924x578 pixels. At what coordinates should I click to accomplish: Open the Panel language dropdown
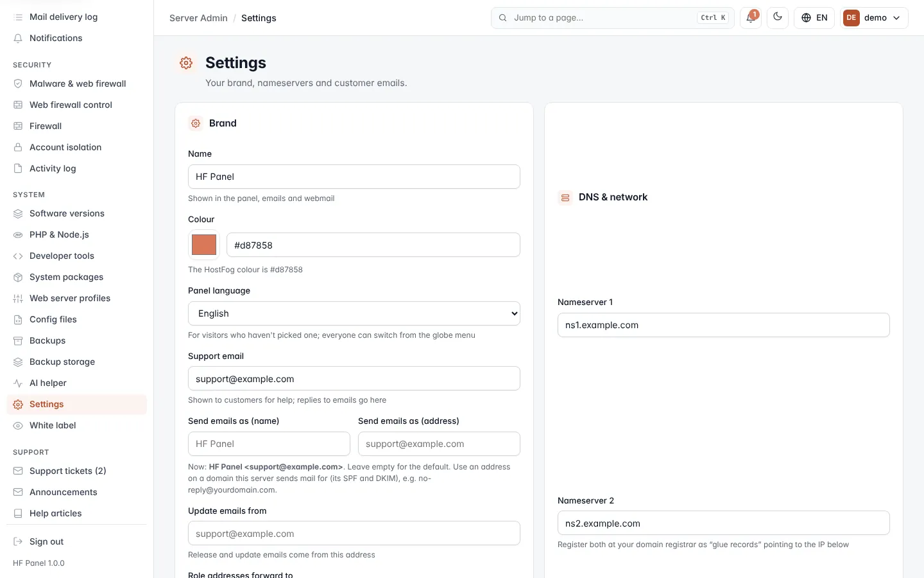click(354, 313)
